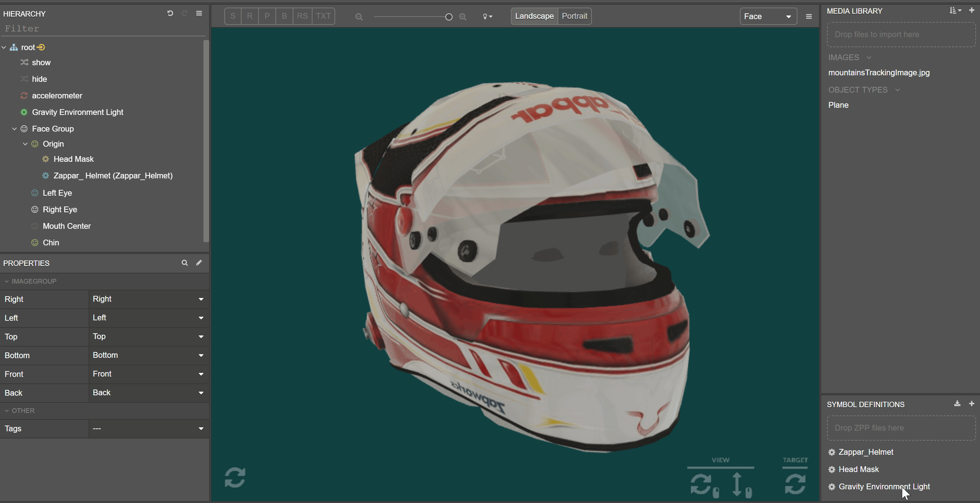Collapse the IMAGEGROUP properties section
980x503 pixels.
(x=6, y=281)
